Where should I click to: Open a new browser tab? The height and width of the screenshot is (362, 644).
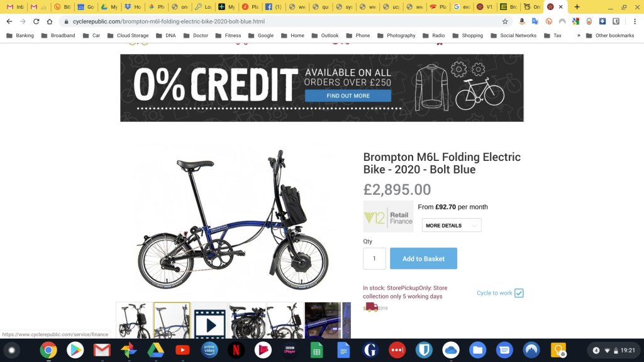(577, 6)
